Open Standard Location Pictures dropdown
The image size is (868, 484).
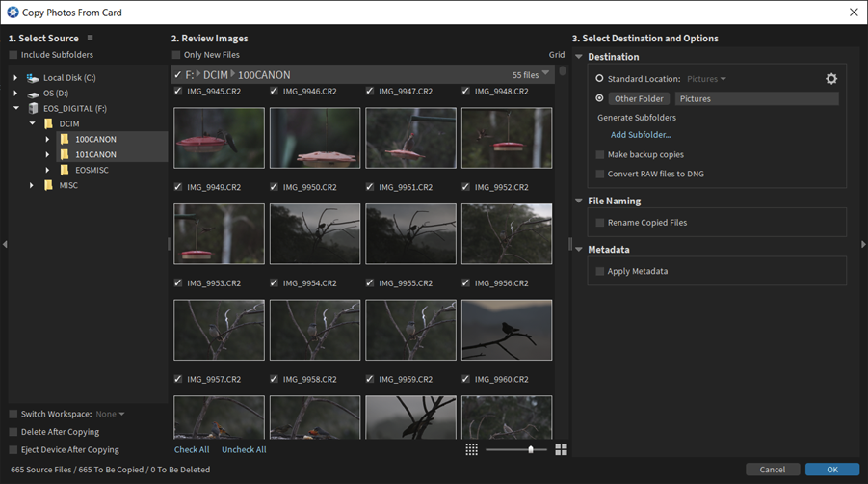coord(706,79)
